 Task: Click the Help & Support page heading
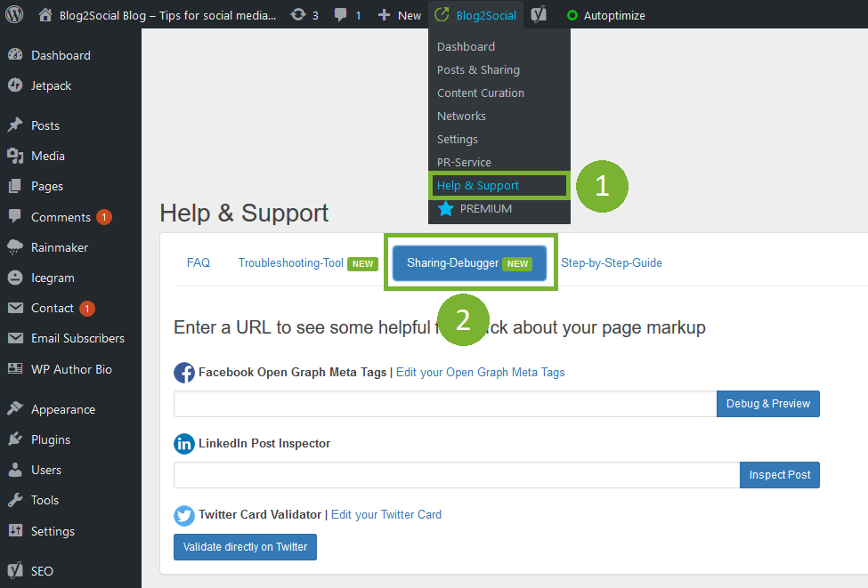(x=244, y=213)
